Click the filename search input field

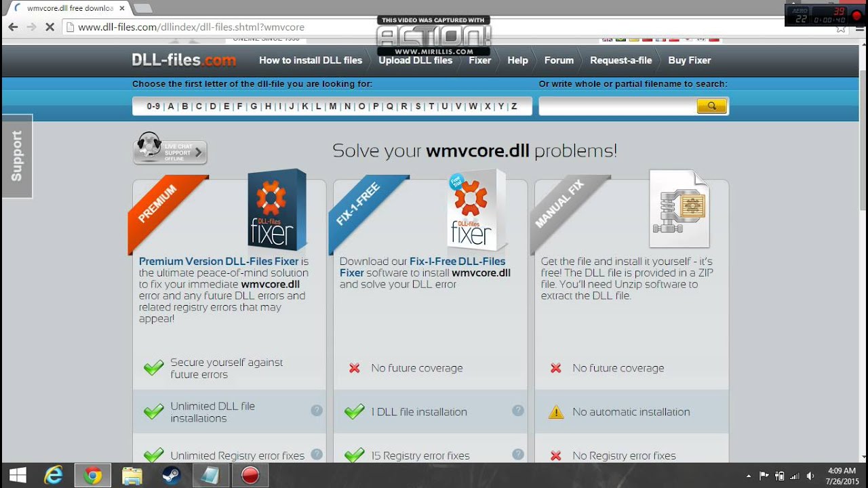point(618,106)
